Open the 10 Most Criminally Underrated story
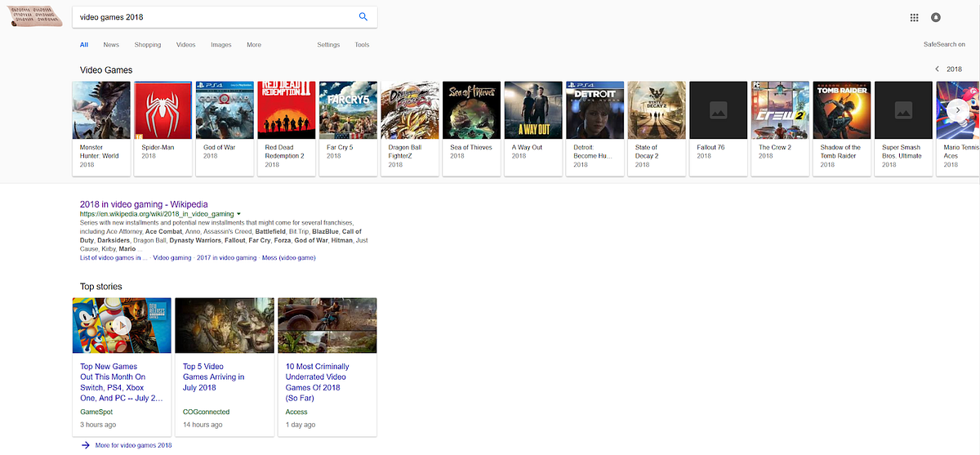 [317, 382]
